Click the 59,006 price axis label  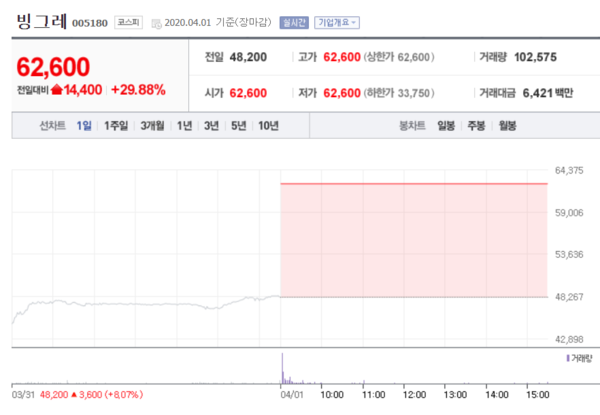point(569,213)
